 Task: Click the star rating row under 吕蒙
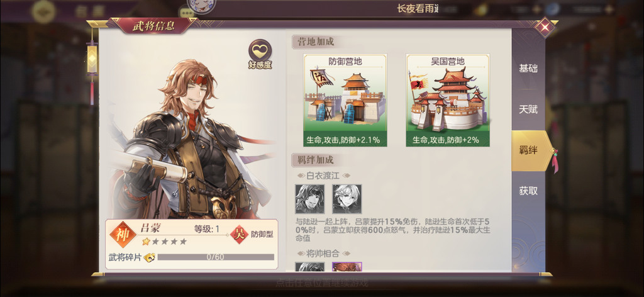tap(164, 242)
